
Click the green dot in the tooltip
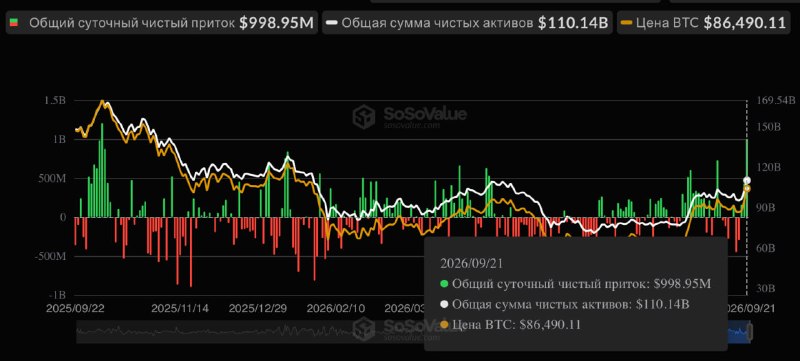[444, 284]
